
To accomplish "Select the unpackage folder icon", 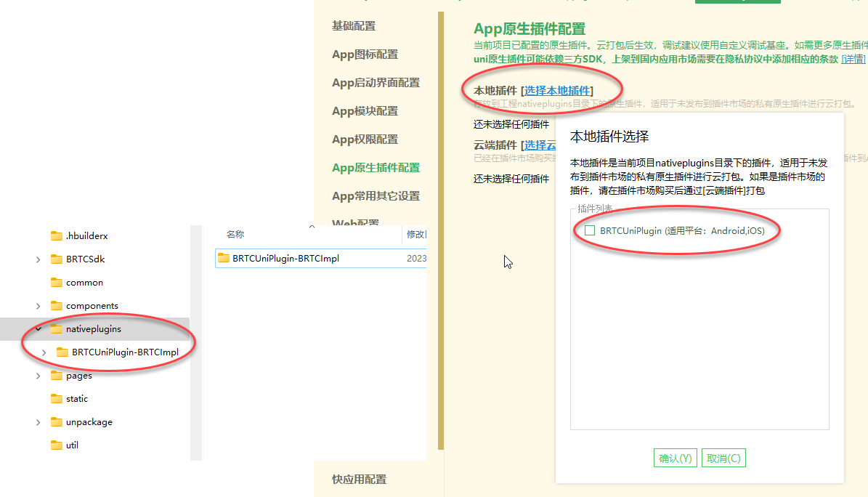I will point(57,421).
